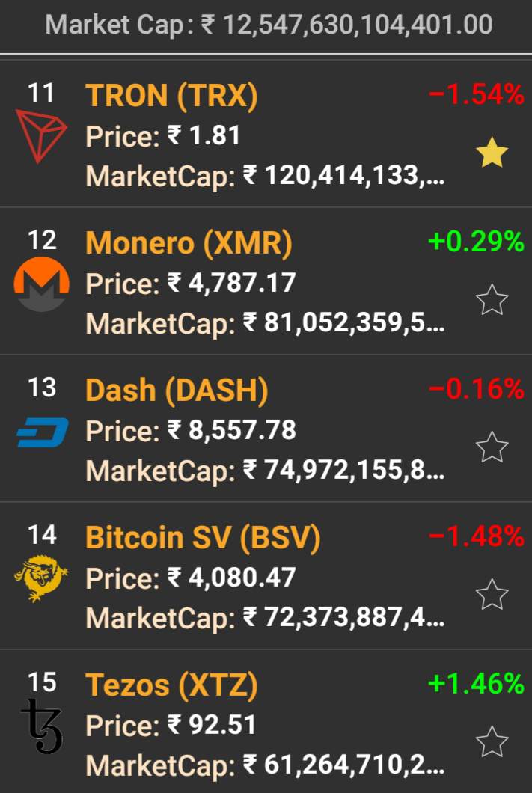Star Bitcoin SV as a favorite

pos(492,595)
